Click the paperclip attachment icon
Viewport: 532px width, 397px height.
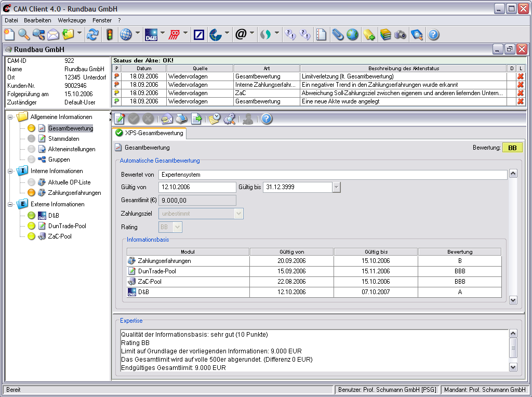[338, 35]
